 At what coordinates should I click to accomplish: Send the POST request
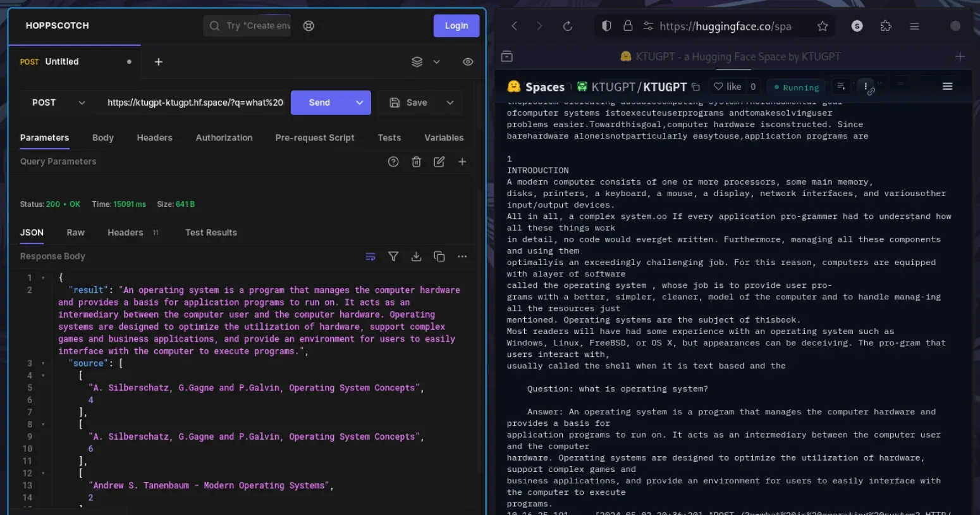point(319,102)
